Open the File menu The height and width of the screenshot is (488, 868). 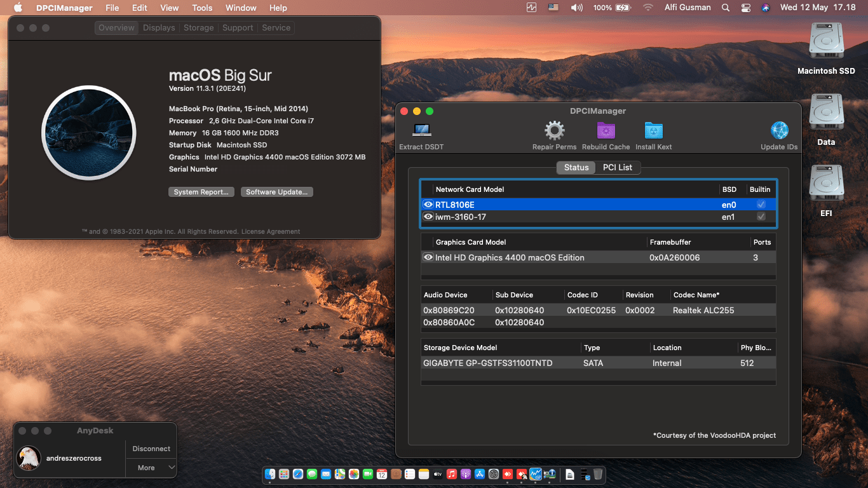112,8
